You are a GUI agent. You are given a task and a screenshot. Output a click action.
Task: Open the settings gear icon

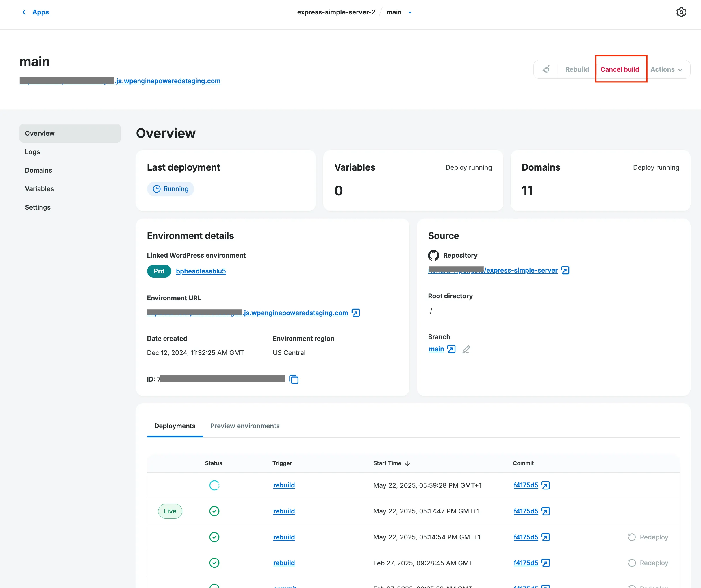coord(681,12)
